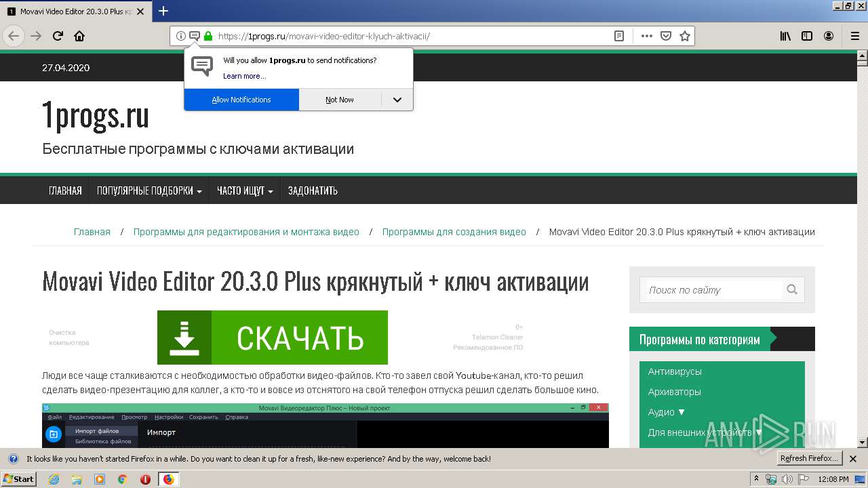This screenshot has height=488, width=868.
Task: Click in the Поиск по сайту field
Action: (x=713, y=289)
